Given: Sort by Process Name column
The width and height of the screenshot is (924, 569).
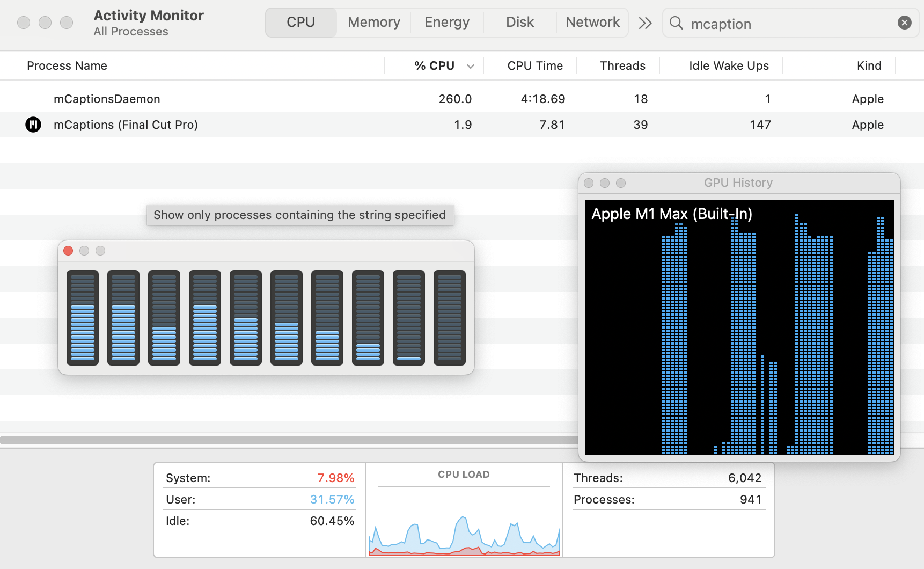Looking at the screenshot, I should (x=67, y=66).
